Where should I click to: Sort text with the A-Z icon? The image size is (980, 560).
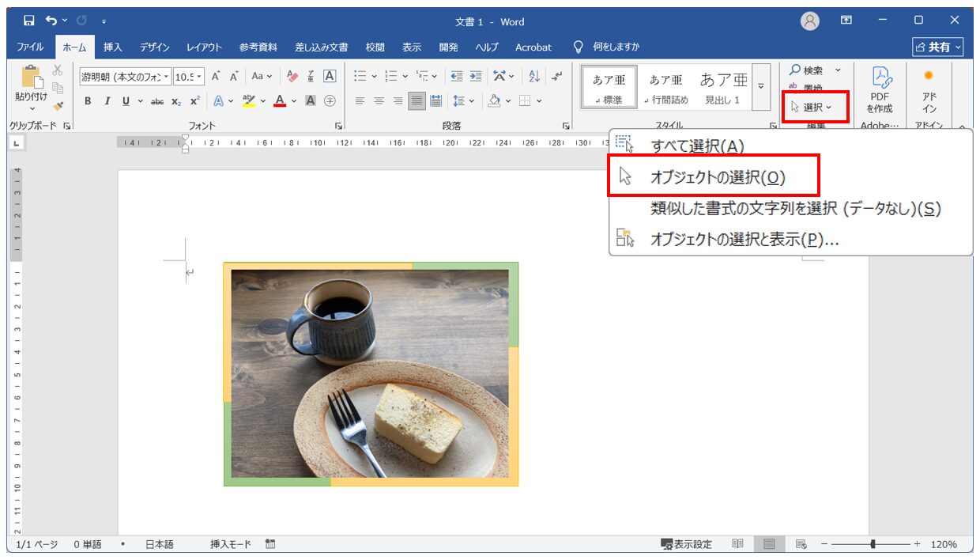[534, 77]
